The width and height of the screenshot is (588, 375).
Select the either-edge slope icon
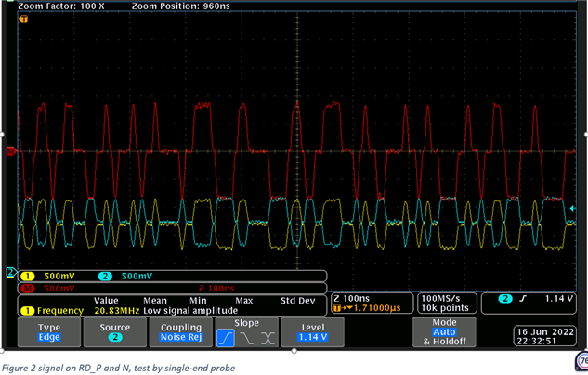click(268, 338)
